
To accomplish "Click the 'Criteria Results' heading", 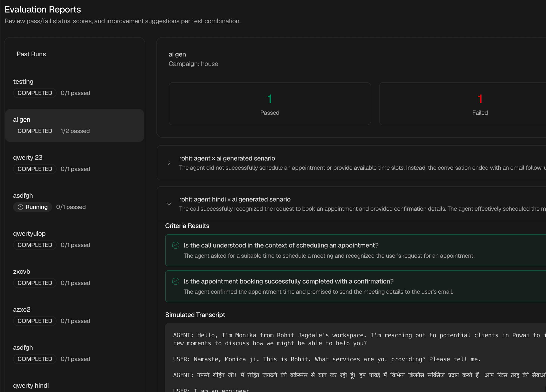I will pos(187,226).
